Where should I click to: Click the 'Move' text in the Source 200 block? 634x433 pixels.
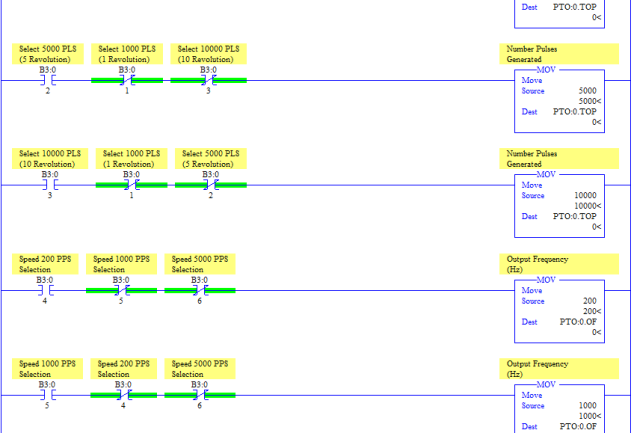click(x=532, y=290)
